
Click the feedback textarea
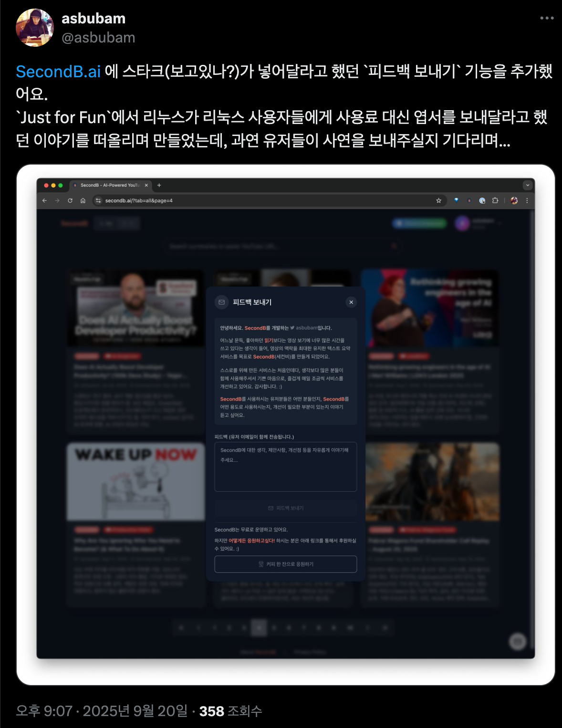coord(286,467)
